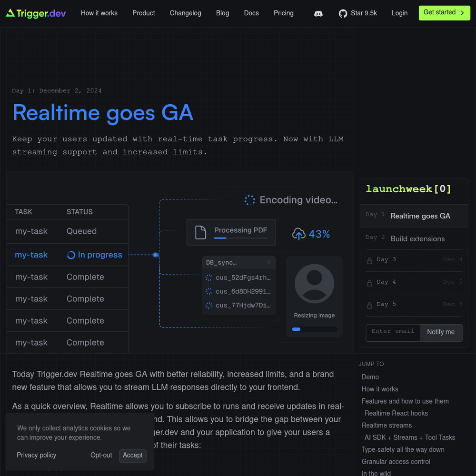This screenshot has width=476, height=476.
Task: Open Docs from navbar
Action: point(251,13)
